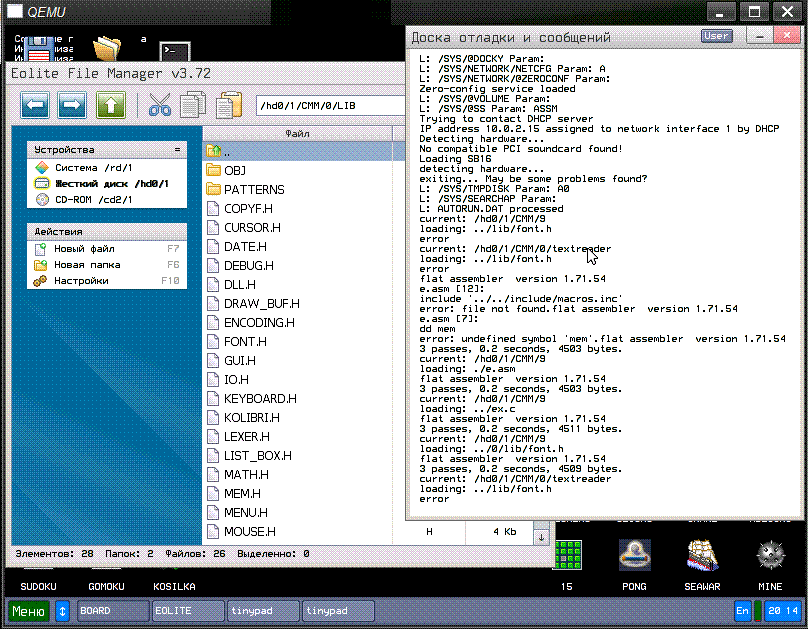Select Система /rd/1 device
The width and height of the screenshot is (808, 629).
93,168
